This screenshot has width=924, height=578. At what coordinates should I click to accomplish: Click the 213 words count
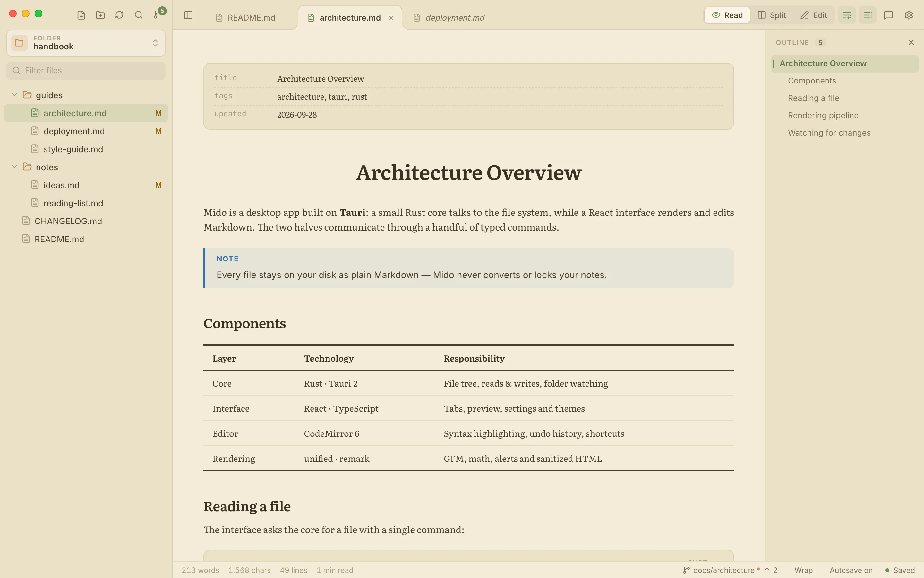tap(201, 570)
